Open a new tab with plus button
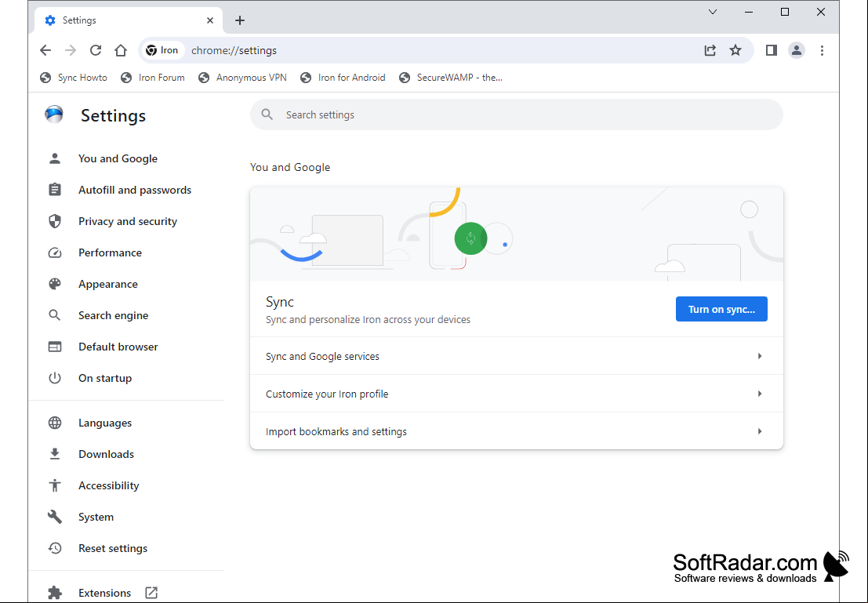The image size is (868, 603). pos(240,20)
